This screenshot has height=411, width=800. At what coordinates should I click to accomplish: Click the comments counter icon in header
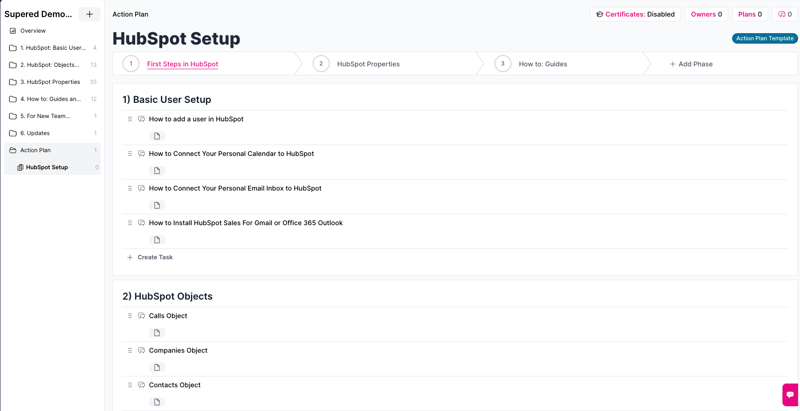tap(785, 14)
